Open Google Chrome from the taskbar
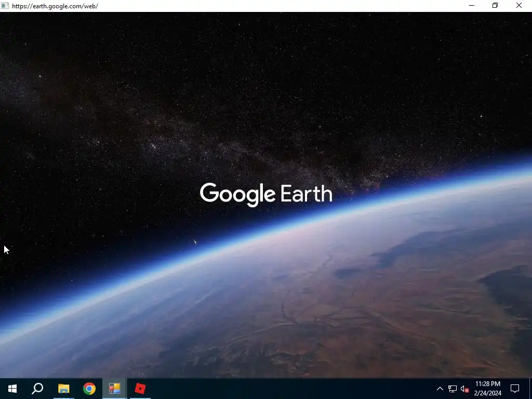This screenshot has height=399, width=532. pos(89,389)
